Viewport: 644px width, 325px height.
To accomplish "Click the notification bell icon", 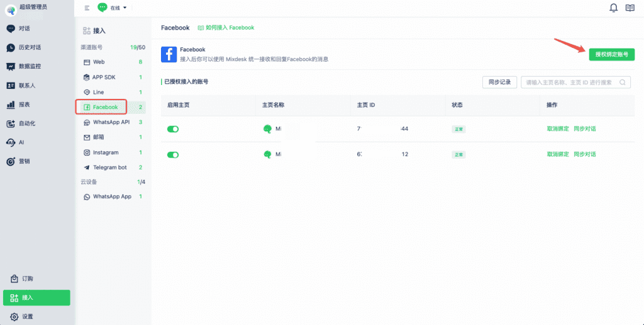I will [x=613, y=8].
